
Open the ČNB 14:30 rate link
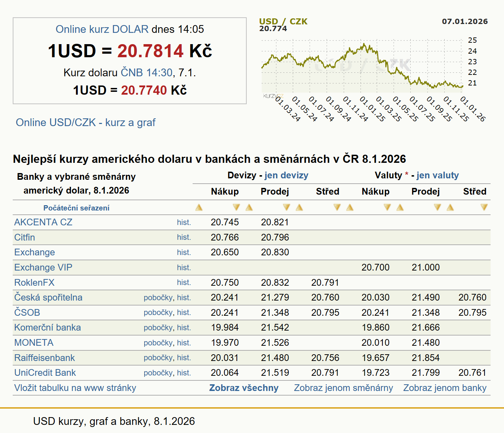coord(146,73)
